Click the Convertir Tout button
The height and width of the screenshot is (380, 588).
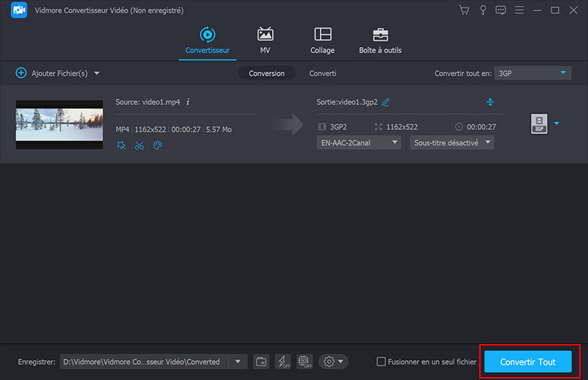click(528, 362)
